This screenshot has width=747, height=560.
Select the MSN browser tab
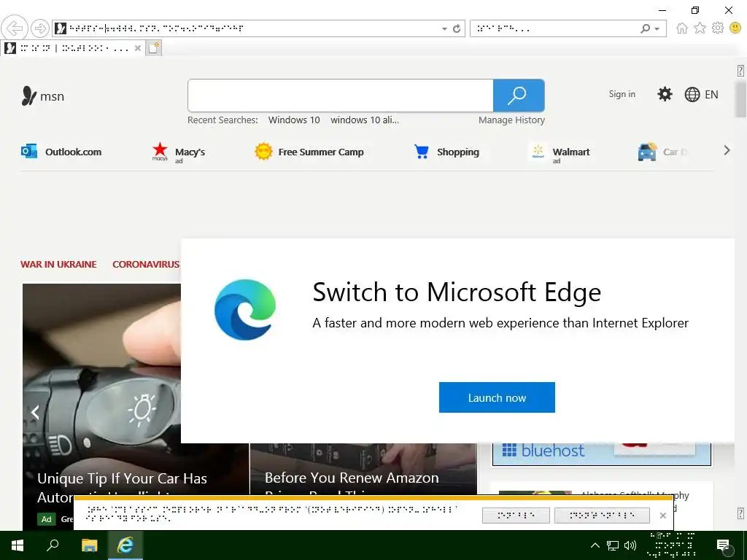pyautogui.click(x=73, y=48)
